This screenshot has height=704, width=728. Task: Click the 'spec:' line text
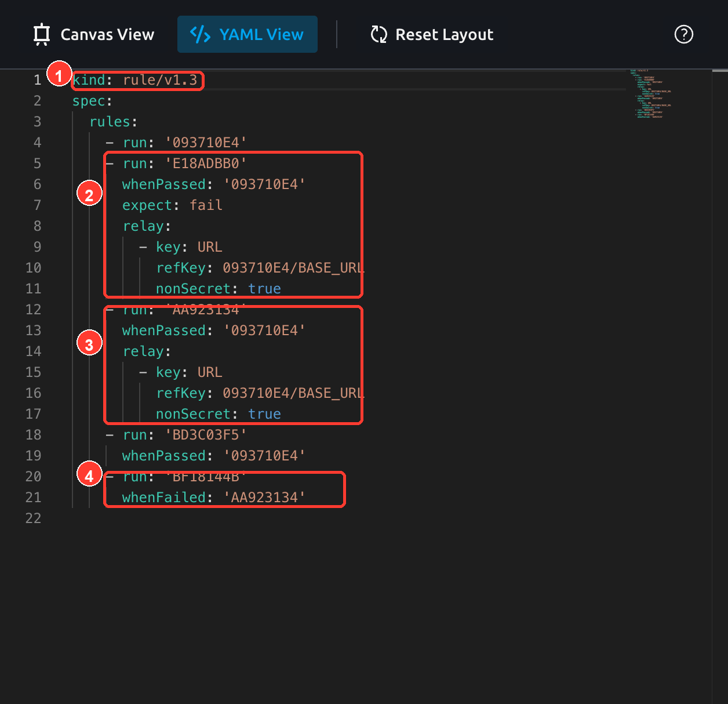pos(93,101)
